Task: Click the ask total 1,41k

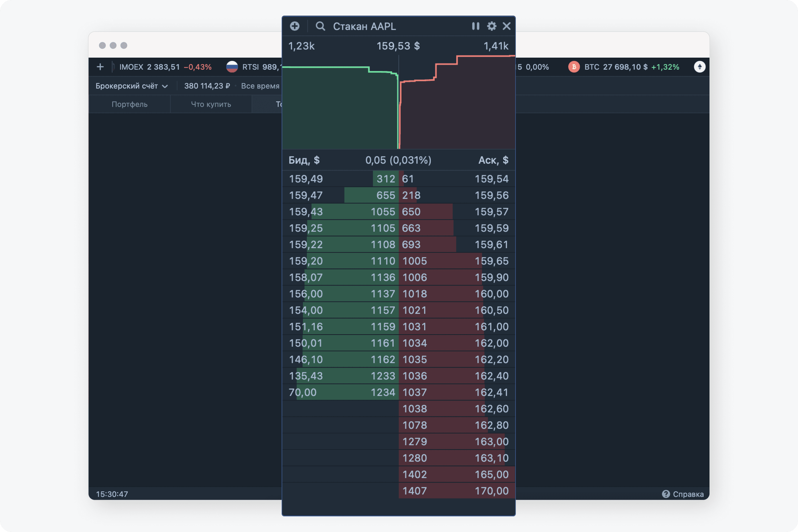Action: point(496,46)
